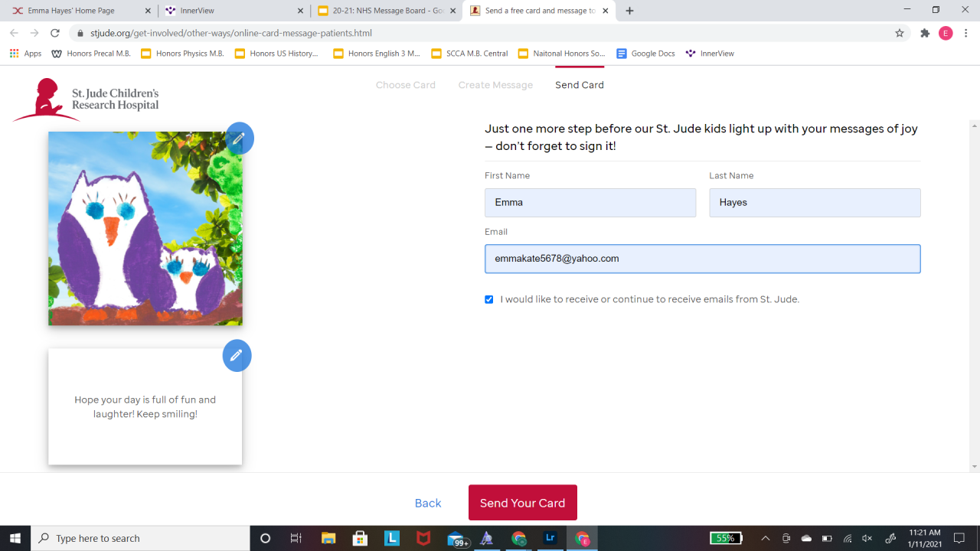Switch to the Choose Card step
The width and height of the screenshot is (980, 551).
tap(406, 85)
